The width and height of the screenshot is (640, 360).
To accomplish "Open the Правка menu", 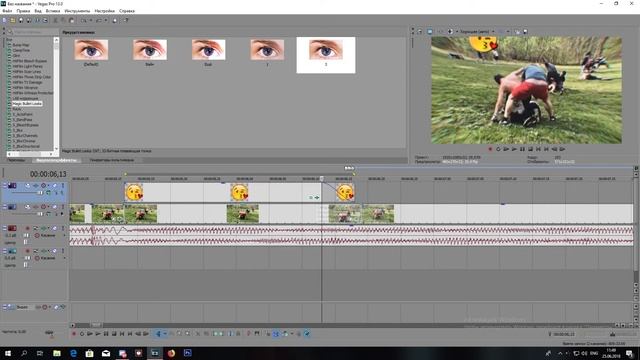I will point(23,11).
